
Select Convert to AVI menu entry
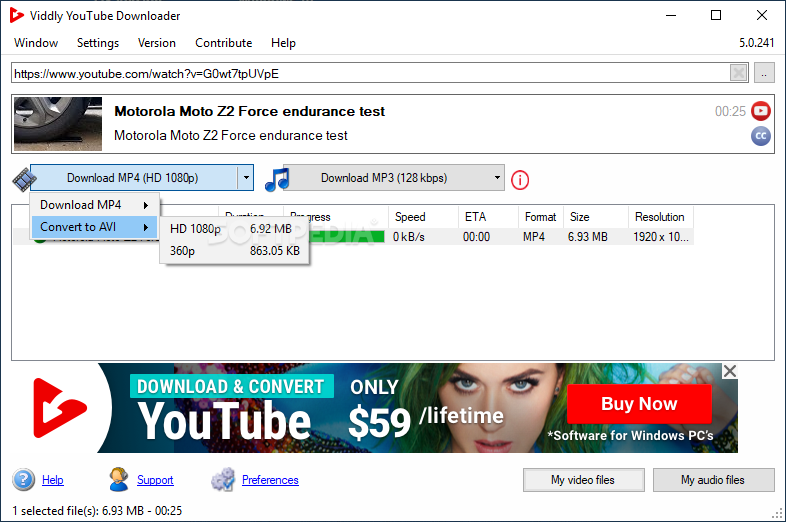95,227
